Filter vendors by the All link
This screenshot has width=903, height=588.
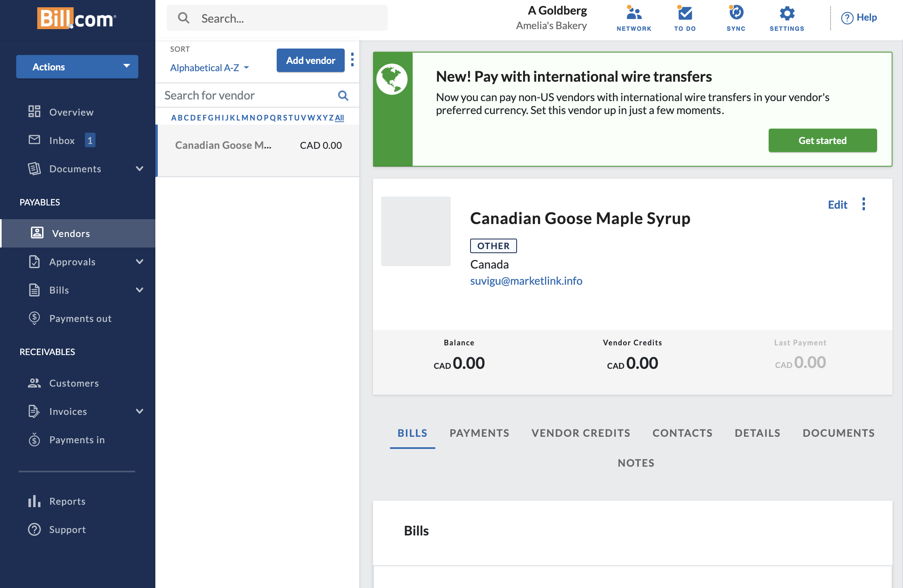[x=339, y=118]
